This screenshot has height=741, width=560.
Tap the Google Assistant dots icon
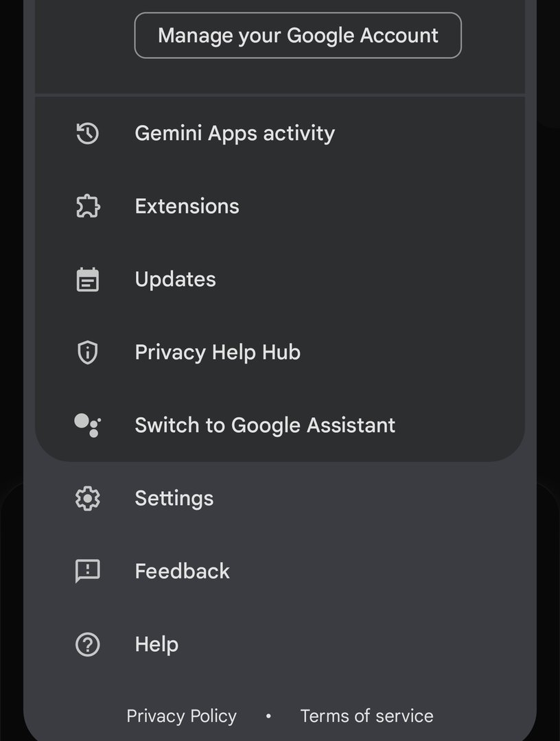click(x=87, y=425)
